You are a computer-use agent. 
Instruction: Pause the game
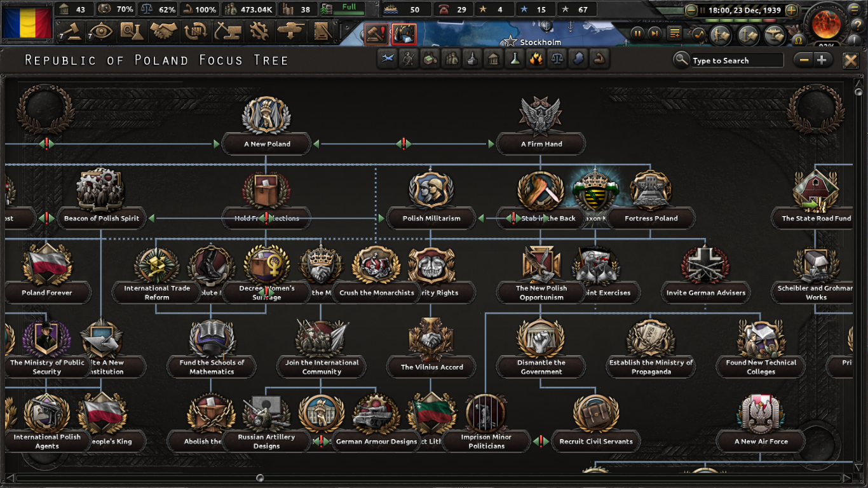click(x=637, y=33)
